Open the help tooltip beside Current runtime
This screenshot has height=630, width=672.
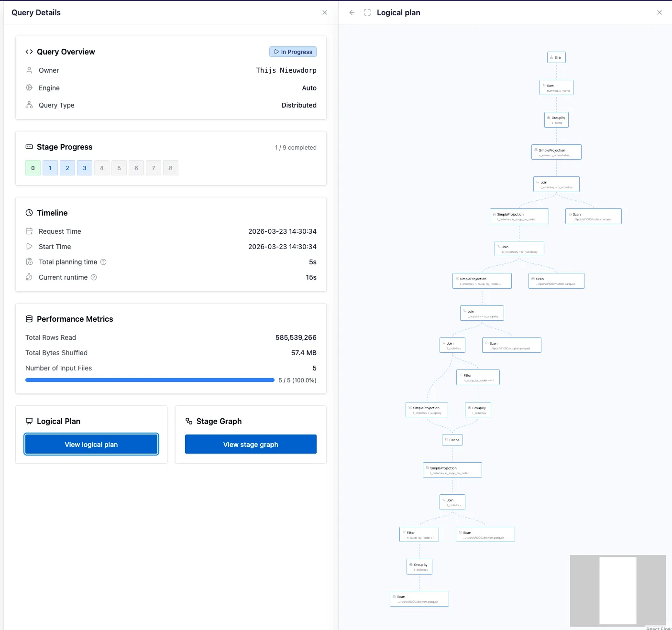[x=94, y=277]
